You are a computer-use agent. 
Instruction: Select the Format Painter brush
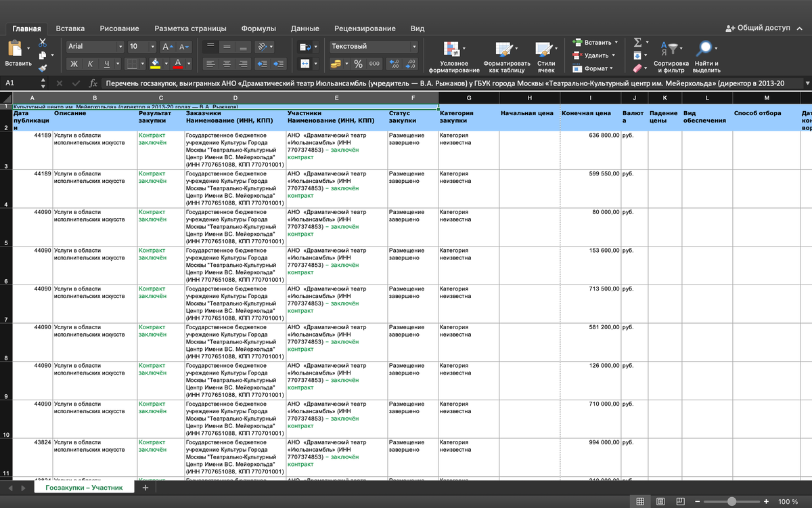pyautogui.click(x=42, y=67)
